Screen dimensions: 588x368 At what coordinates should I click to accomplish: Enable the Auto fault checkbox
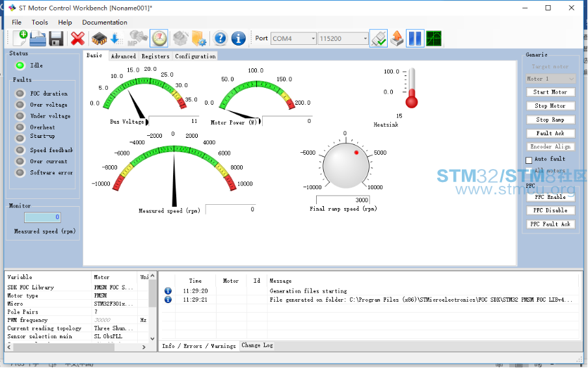coord(529,159)
